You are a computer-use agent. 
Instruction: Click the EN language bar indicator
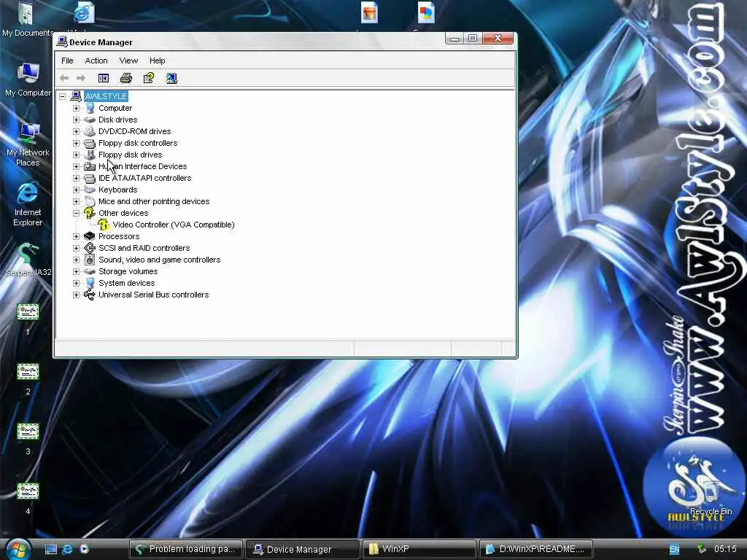point(674,549)
